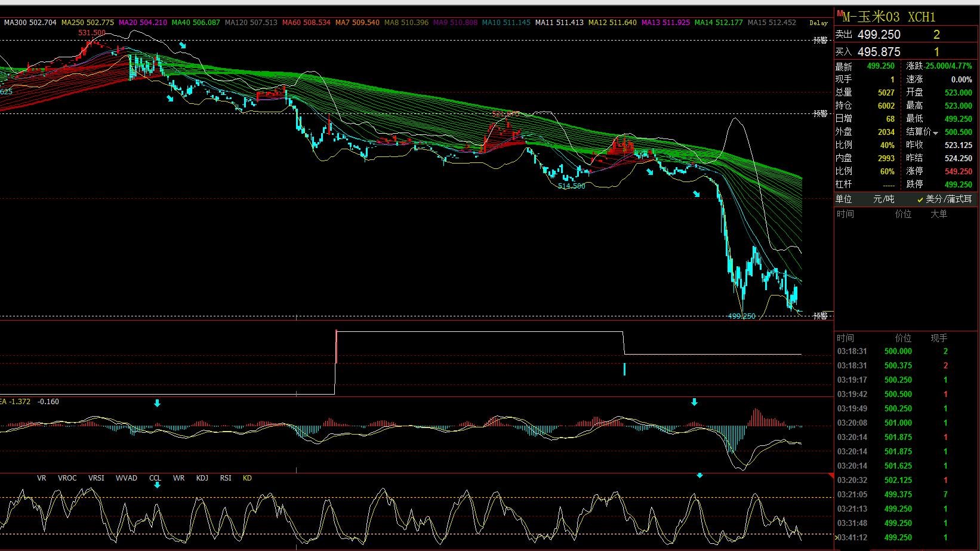980x551 pixels.
Task: Click the MA11 511.413 legend label
Action: tap(559, 23)
